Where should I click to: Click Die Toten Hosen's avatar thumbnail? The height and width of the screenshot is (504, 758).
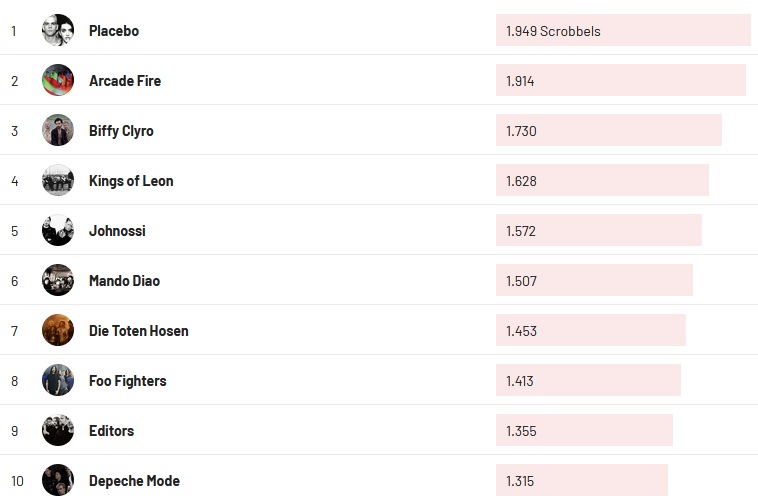[58, 330]
